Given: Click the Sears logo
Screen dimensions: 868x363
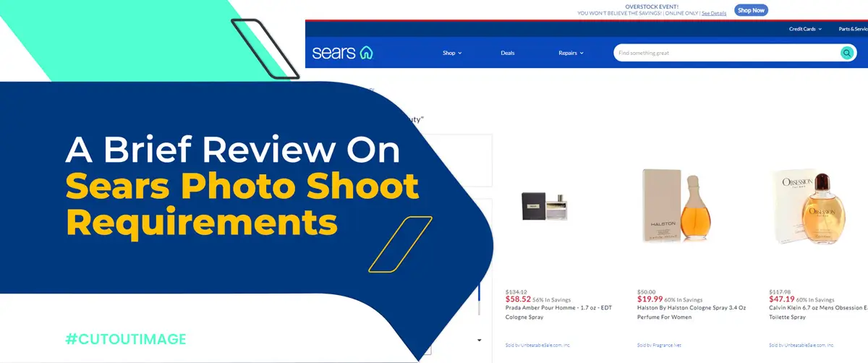Looking at the screenshot, I should tap(342, 53).
